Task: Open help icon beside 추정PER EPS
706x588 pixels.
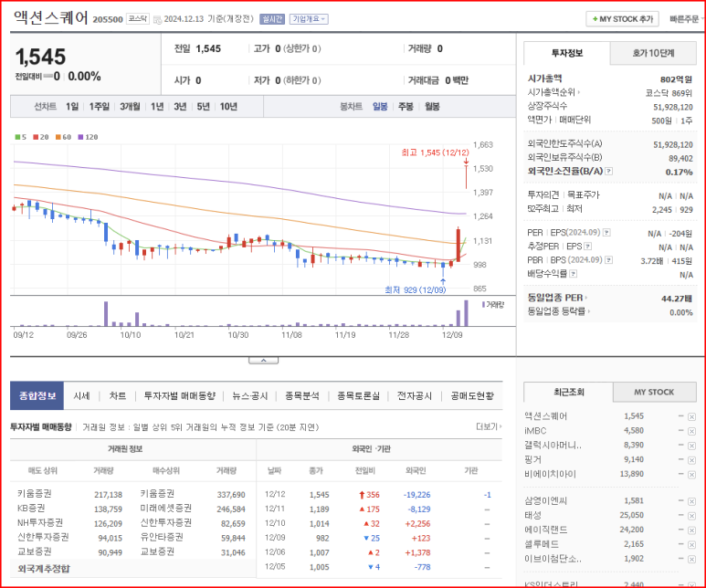Action: [x=587, y=247]
